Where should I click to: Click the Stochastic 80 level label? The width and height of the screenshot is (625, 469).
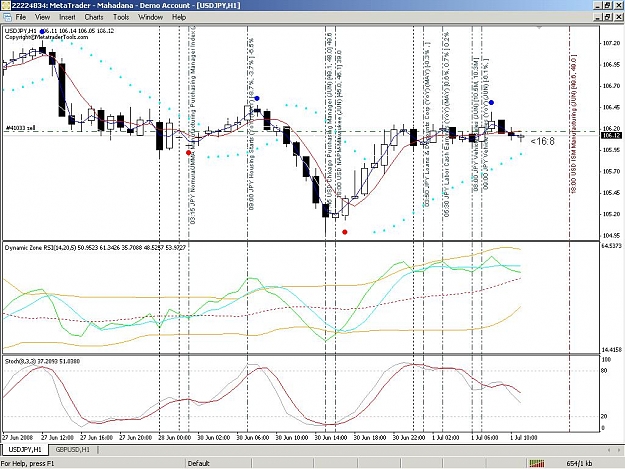pyautogui.click(x=604, y=371)
